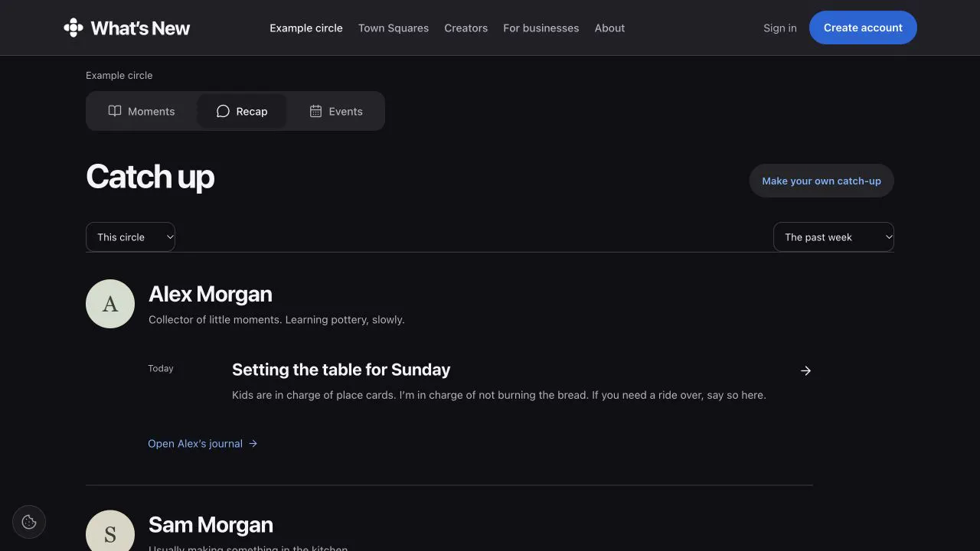
Task: Open the About navigation link
Action: click(x=609, y=28)
